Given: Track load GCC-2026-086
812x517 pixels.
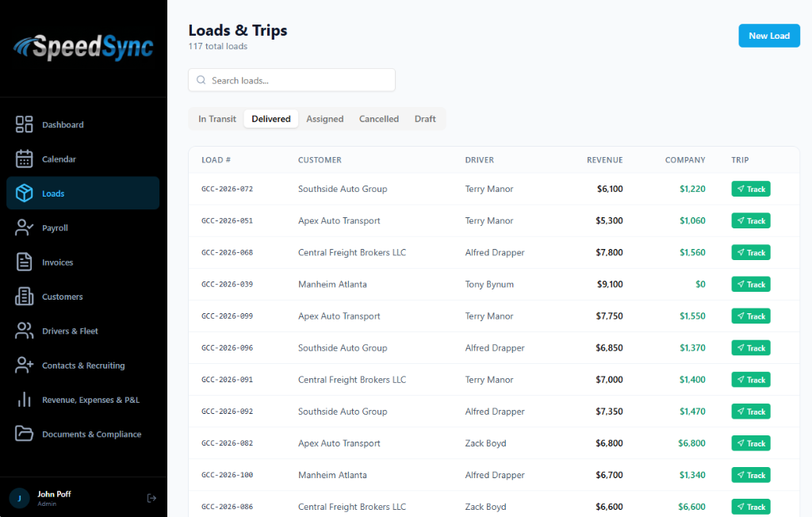Looking at the screenshot, I should click(x=751, y=507).
